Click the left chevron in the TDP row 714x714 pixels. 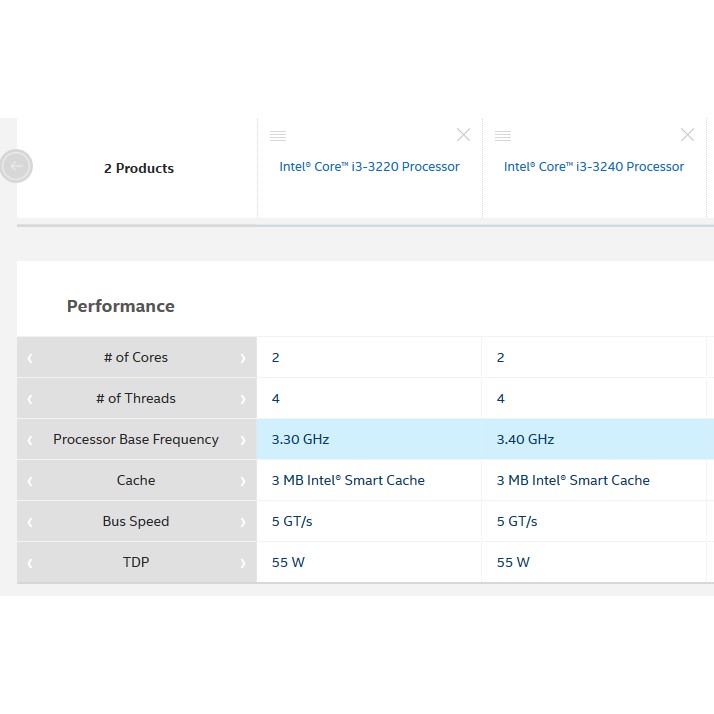coord(30,563)
